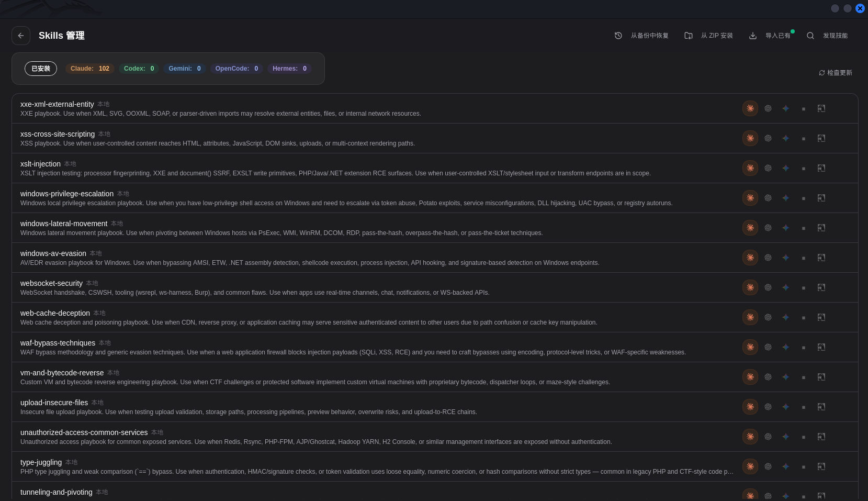Filter by Codex: 0 badge
Image resolution: width=868 pixels, height=501 pixels.
(x=139, y=69)
